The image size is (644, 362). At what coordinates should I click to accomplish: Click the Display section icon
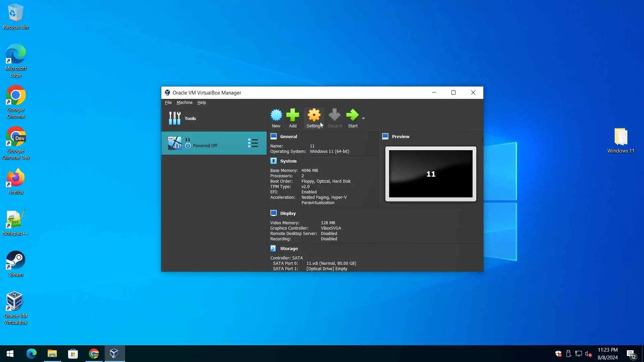click(273, 213)
